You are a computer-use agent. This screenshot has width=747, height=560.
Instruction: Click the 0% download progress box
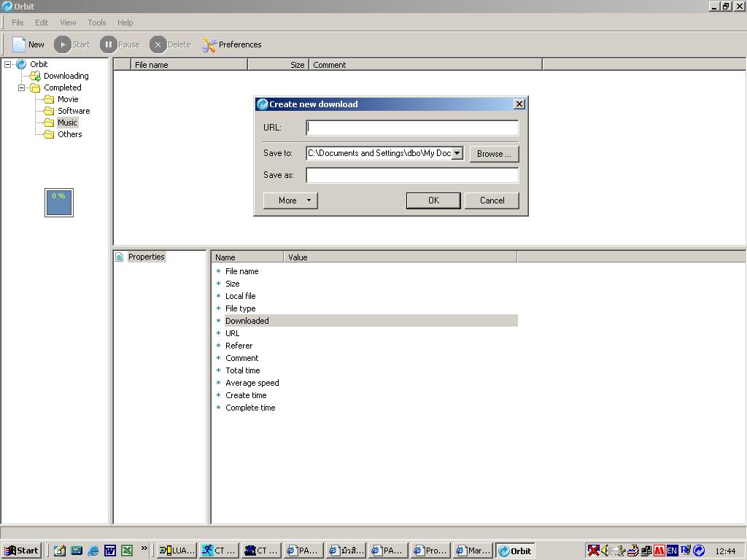59,203
